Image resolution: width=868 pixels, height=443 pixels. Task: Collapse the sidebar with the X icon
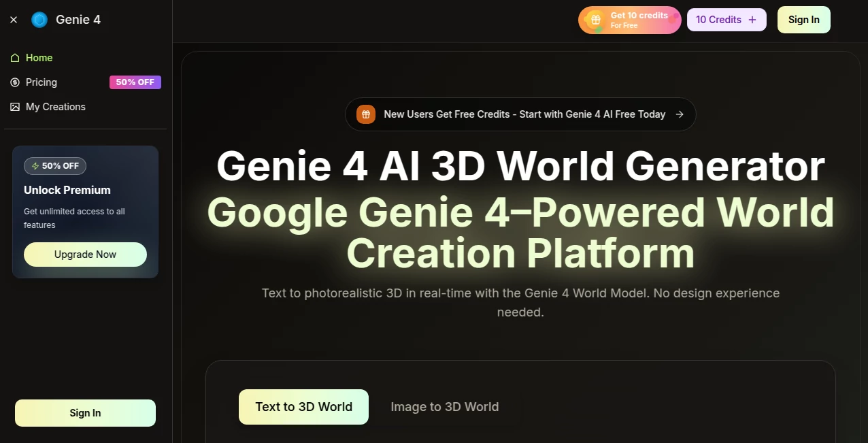[x=13, y=20]
